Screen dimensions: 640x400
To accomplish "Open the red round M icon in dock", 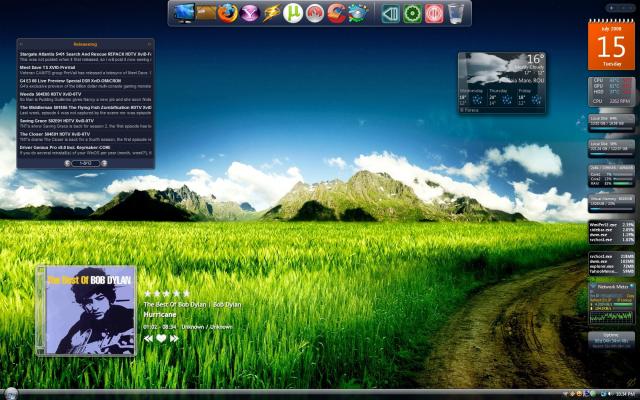I will point(315,13).
